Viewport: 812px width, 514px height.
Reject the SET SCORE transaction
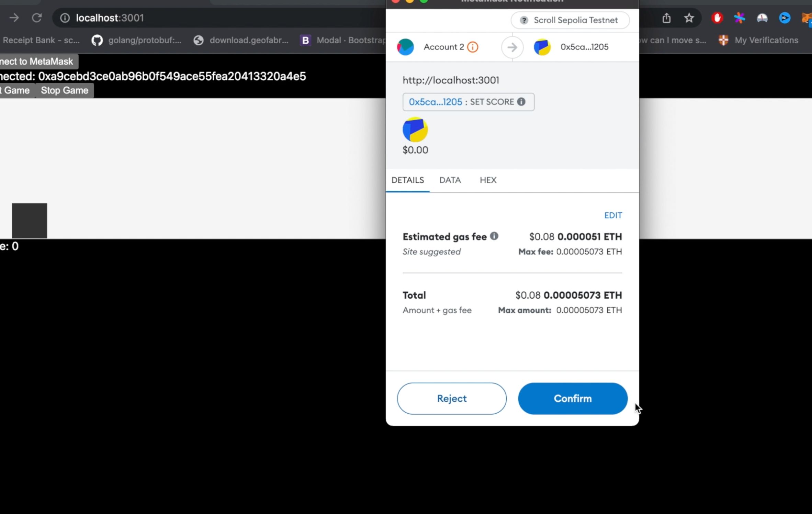tap(452, 398)
